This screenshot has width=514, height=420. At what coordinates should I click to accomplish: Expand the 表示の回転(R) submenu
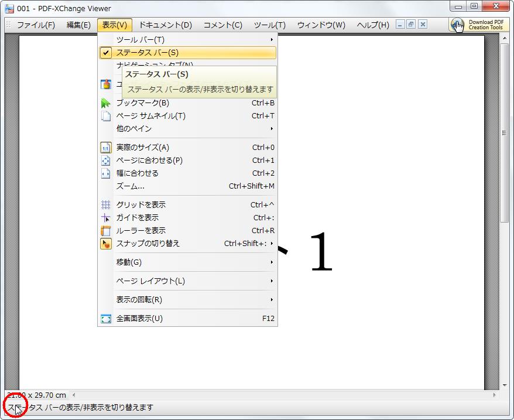click(272, 299)
